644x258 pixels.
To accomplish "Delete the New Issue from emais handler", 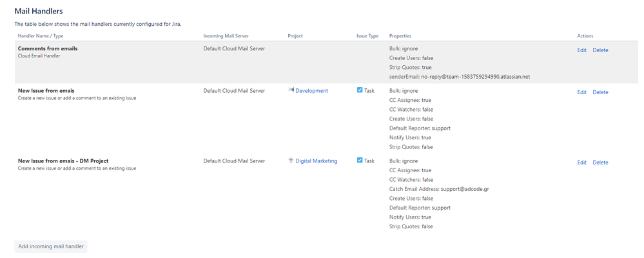I will coord(600,92).
